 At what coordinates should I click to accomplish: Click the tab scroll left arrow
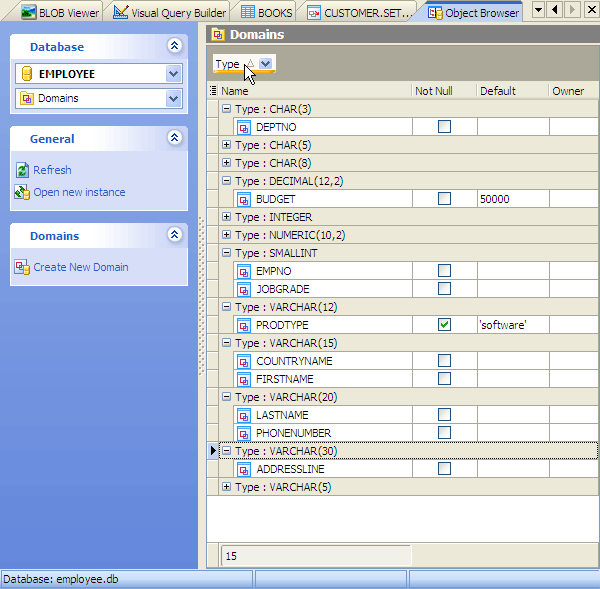555,9
